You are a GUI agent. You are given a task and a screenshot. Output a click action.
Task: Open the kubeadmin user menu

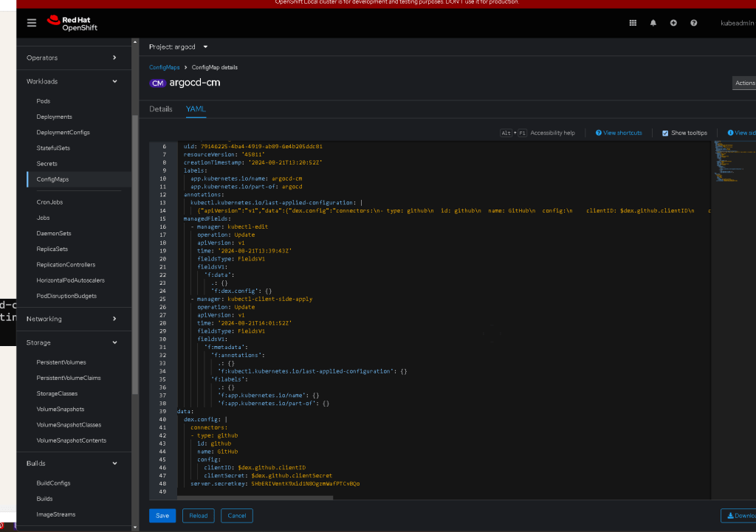click(x=738, y=23)
